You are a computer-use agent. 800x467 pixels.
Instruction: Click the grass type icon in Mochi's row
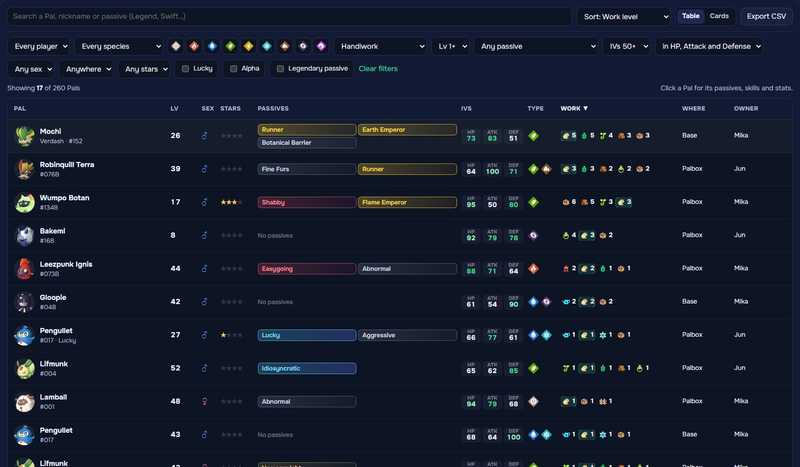533,136
